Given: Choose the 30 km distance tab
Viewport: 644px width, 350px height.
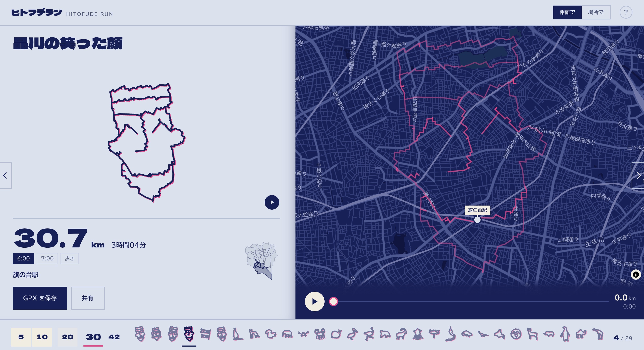Looking at the screenshot, I should click(93, 337).
